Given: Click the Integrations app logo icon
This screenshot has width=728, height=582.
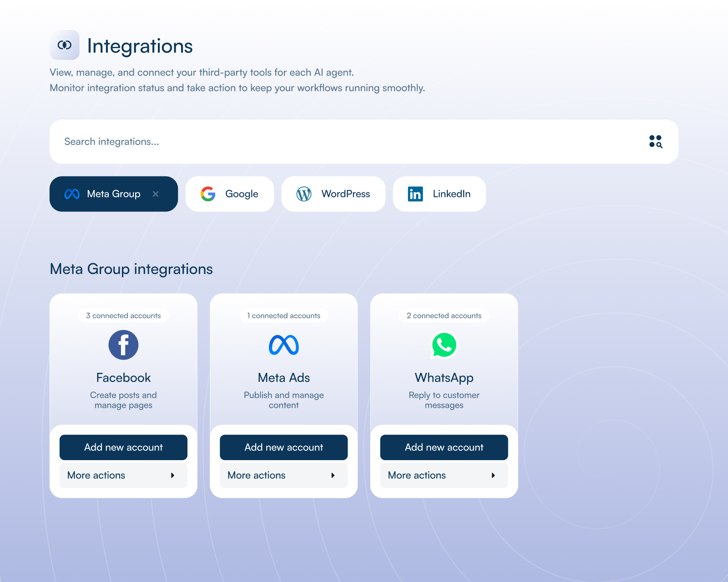Looking at the screenshot, I should [65, 45].
